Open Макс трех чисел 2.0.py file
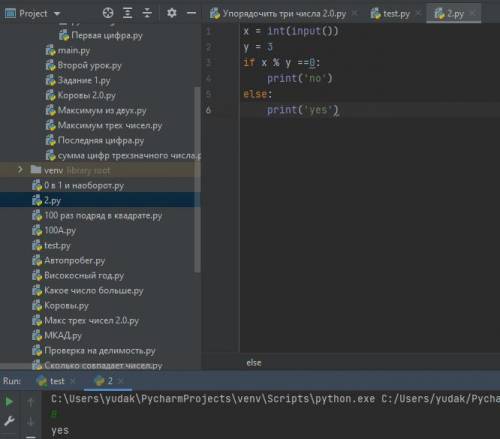Image resolution: width=500 pixels, height=439 pixels. 85,321
